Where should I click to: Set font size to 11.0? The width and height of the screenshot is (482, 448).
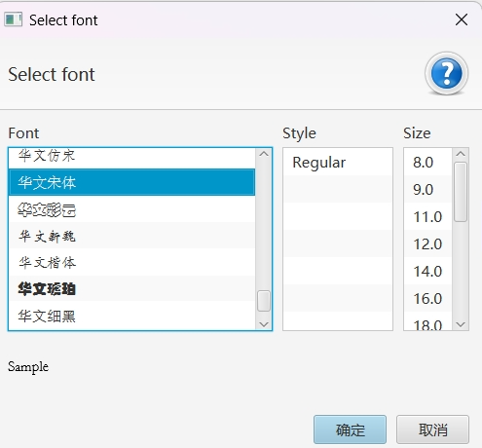(x=428, y=216)
